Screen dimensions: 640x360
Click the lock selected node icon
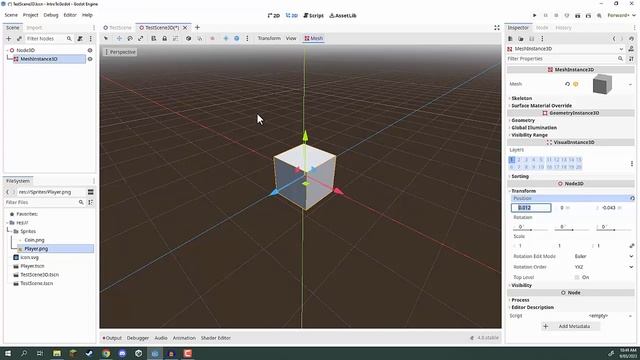tap(164, 38)
